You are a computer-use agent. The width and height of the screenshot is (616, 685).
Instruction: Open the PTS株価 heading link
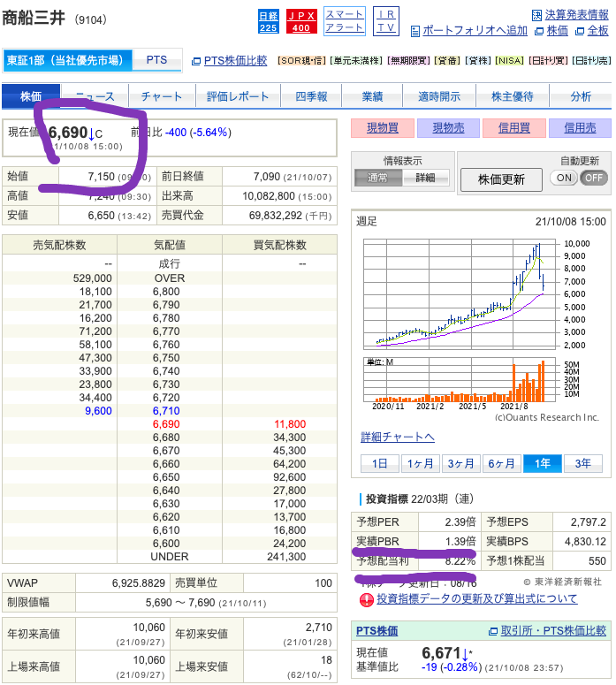(x=376, y=631)
